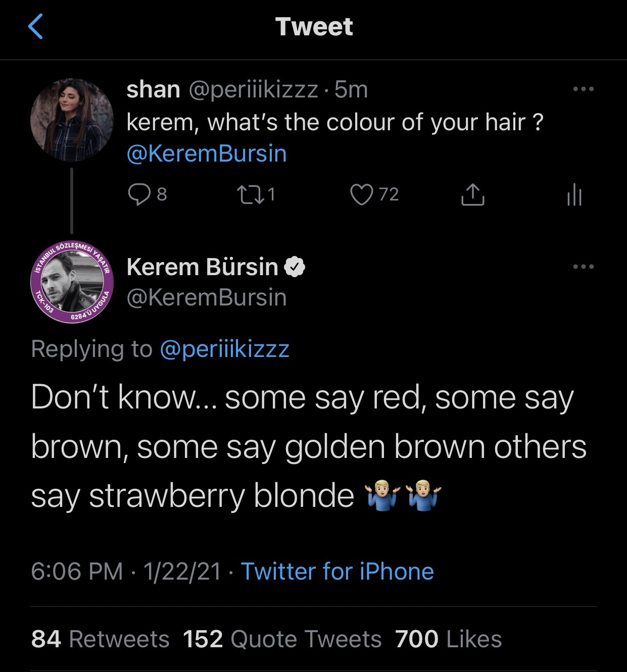
Task: View the 84 Retweets list
Action: coord(100,639)
